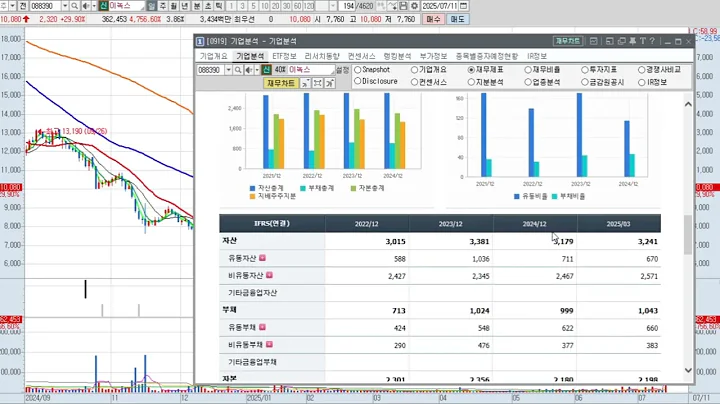Click the expand icon beside yellow 재무차트

[317, 83]
